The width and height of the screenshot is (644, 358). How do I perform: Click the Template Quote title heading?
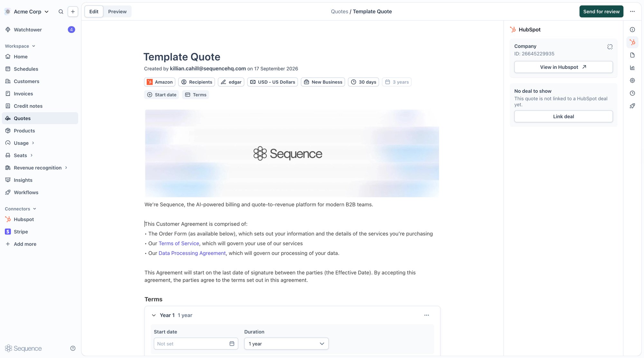pyautogui.click(x=182, y=57)
